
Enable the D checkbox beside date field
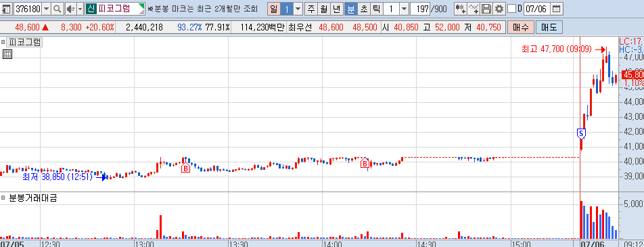coord(511,9)
